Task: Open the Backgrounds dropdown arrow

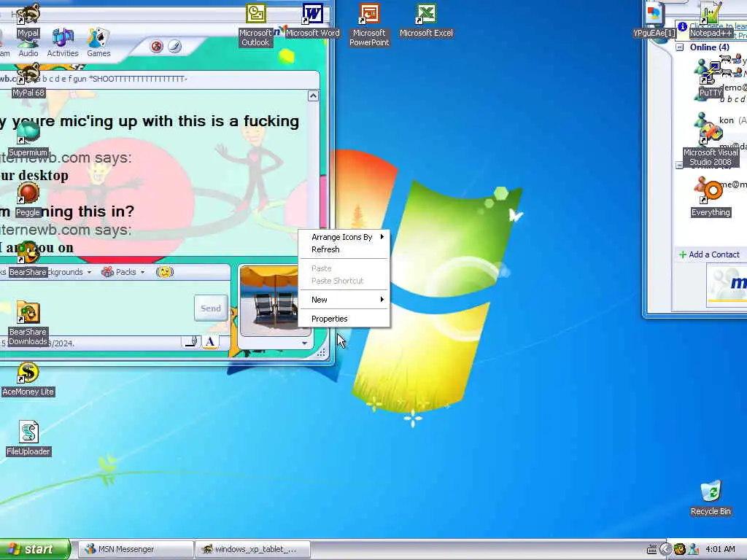Action: tap(89, 272)
